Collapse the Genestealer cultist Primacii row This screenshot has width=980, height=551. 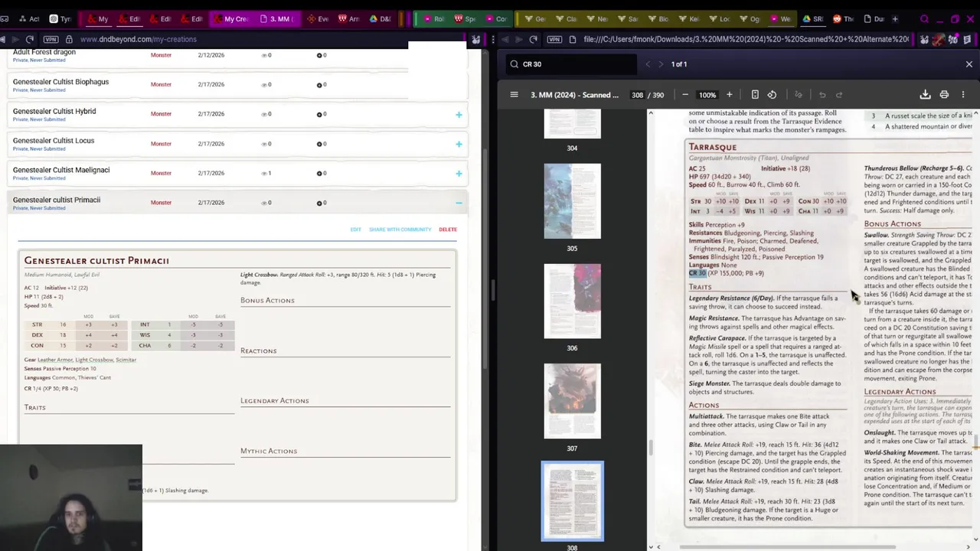tap(459, 203)
